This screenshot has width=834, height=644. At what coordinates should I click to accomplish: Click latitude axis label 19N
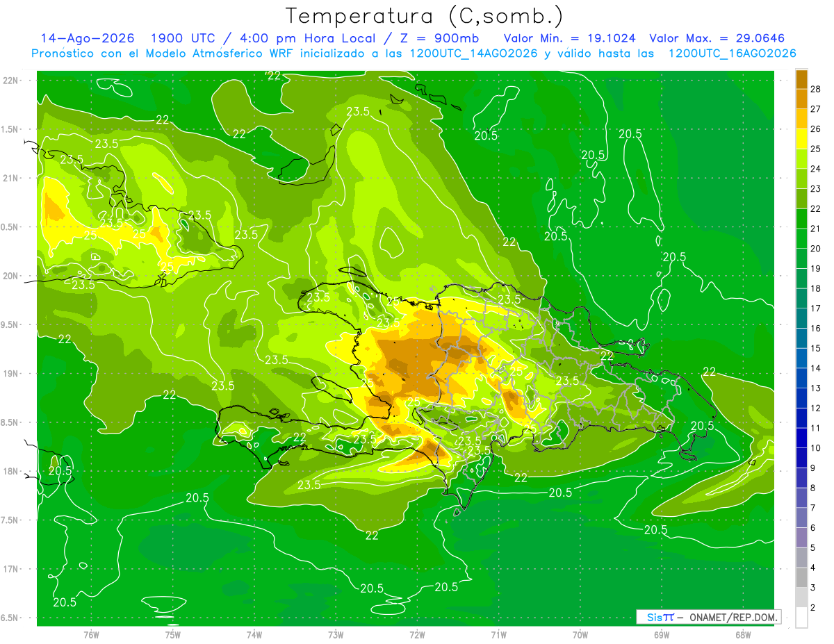coord(11,374)
